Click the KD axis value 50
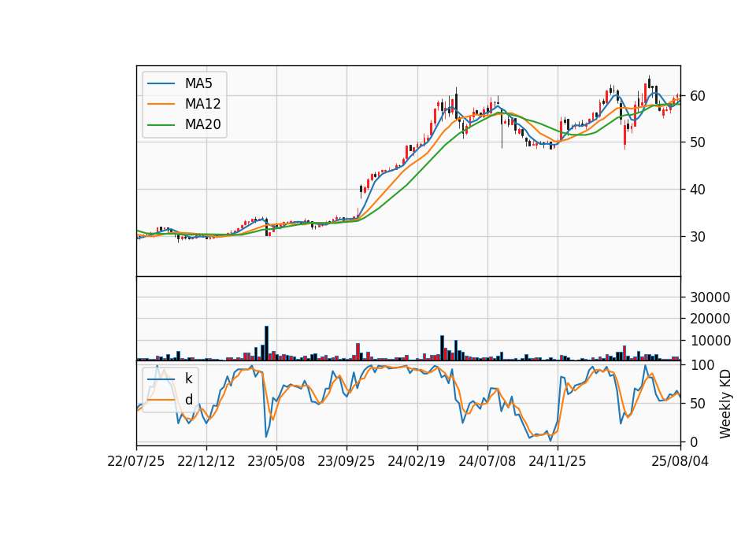The width and height of the screenshot is (756, 543). click(x=698, y=403)
